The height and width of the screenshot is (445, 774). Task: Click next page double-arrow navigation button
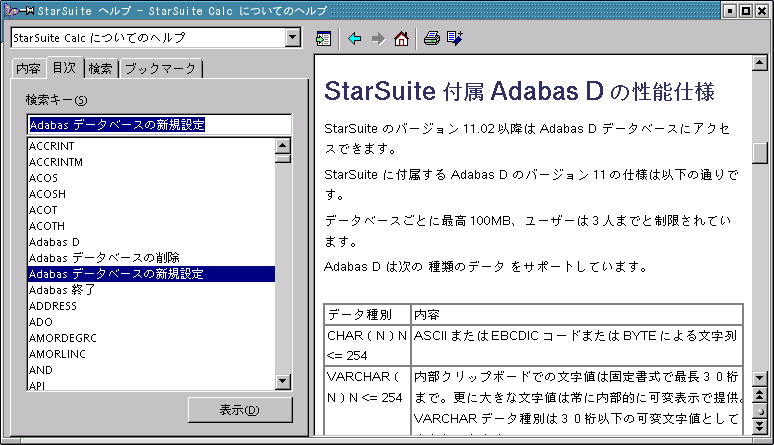pyautogui.click(x=759, y=427)
